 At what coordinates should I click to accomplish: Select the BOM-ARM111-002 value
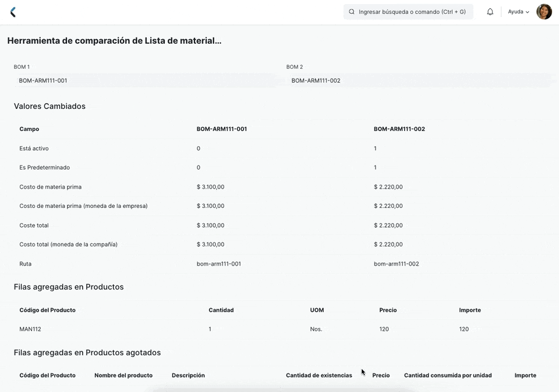click(x=315, y=80)
